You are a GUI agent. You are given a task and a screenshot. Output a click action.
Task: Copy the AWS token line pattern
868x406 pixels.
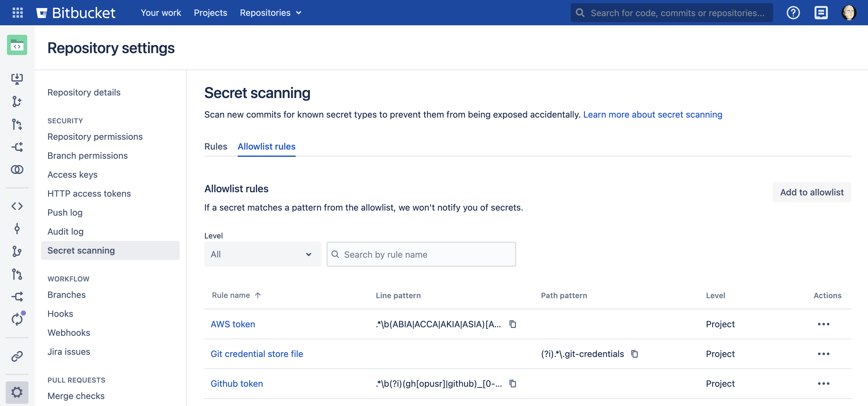coord(512,324)
